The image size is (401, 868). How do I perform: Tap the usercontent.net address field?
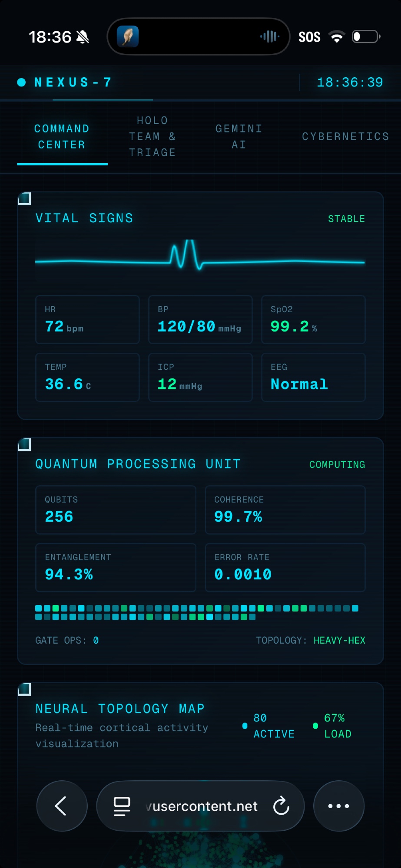click(x=205, y=806)
